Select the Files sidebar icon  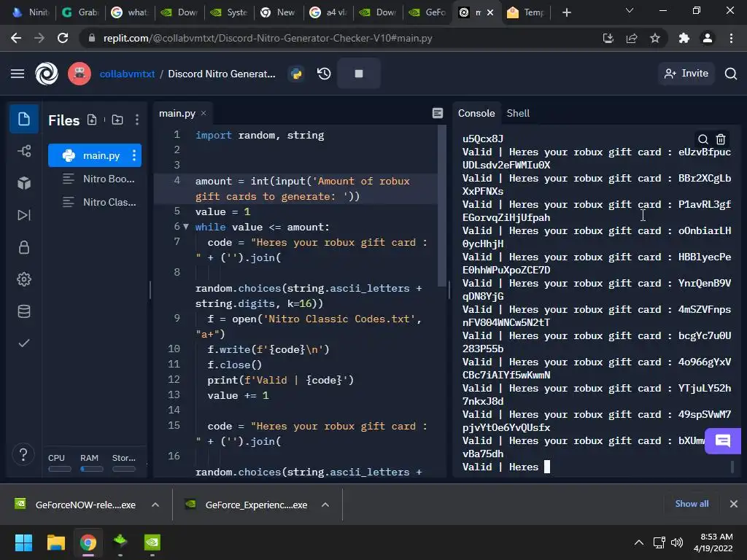[24, 119]
